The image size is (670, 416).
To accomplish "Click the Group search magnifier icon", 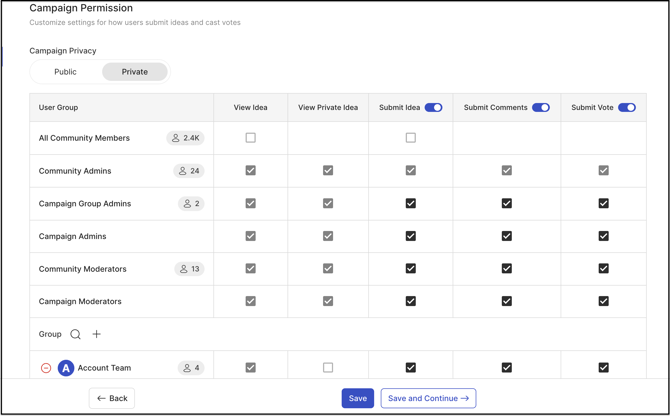I will pyautogui.click(x=75, y=334).
